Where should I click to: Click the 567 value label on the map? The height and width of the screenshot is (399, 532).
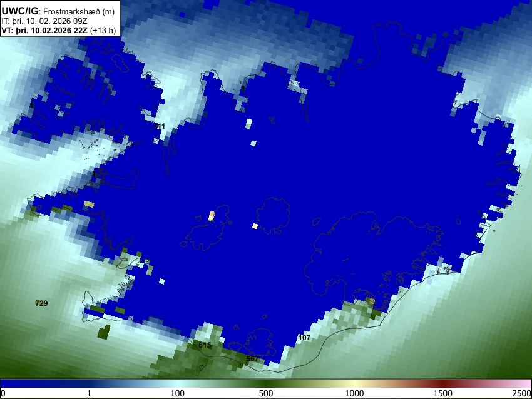pyautogui.click(x=252, y=359)
